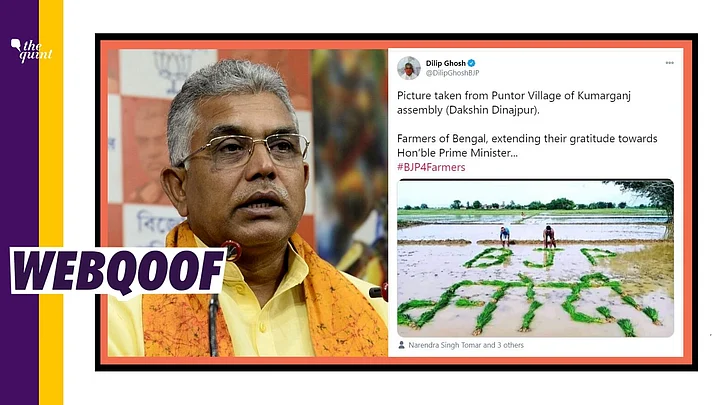Follow the #BJP4Farmers hashtag
720x405 pixels.
pos(431,167)
